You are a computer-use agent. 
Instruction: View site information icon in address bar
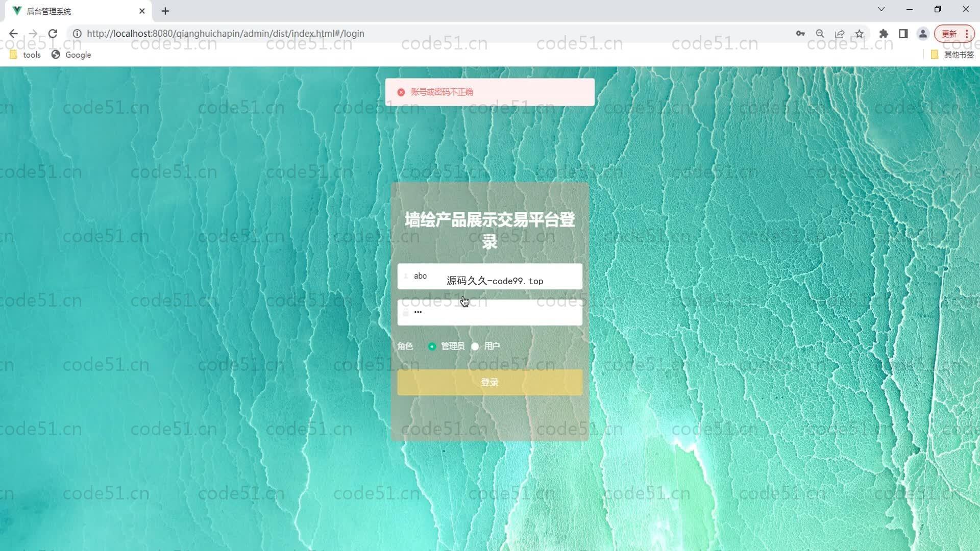(x=77, y=34)
